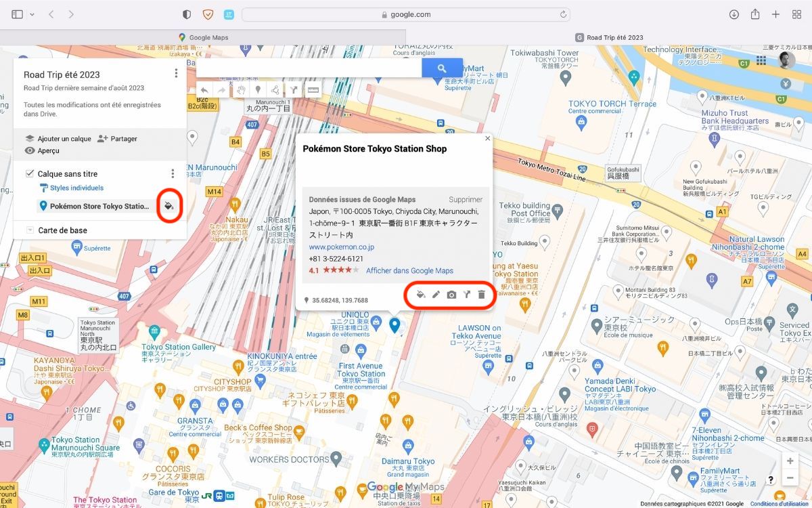Click Ajouter un calque

(58, 139)
